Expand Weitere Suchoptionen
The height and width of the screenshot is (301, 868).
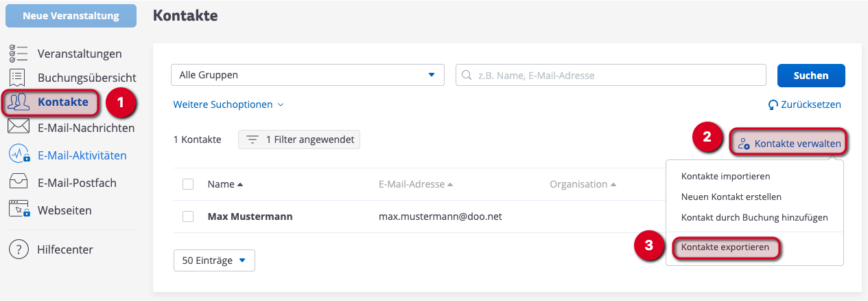(x=228, y=105)
